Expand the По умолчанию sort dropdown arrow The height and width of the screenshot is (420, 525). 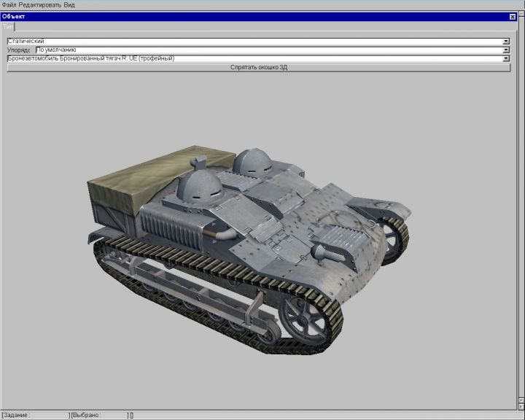coord(506,50)
